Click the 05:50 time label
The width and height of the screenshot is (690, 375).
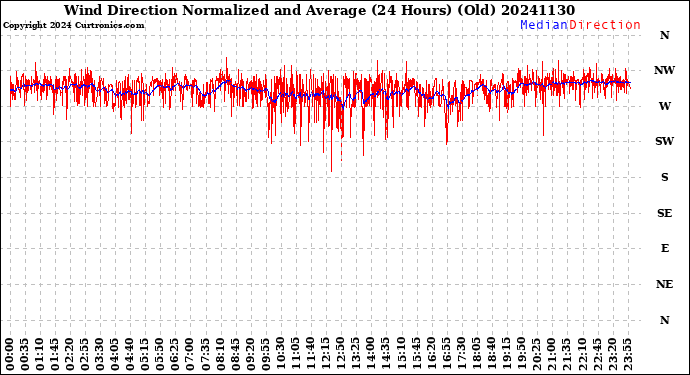coord(160,354)
